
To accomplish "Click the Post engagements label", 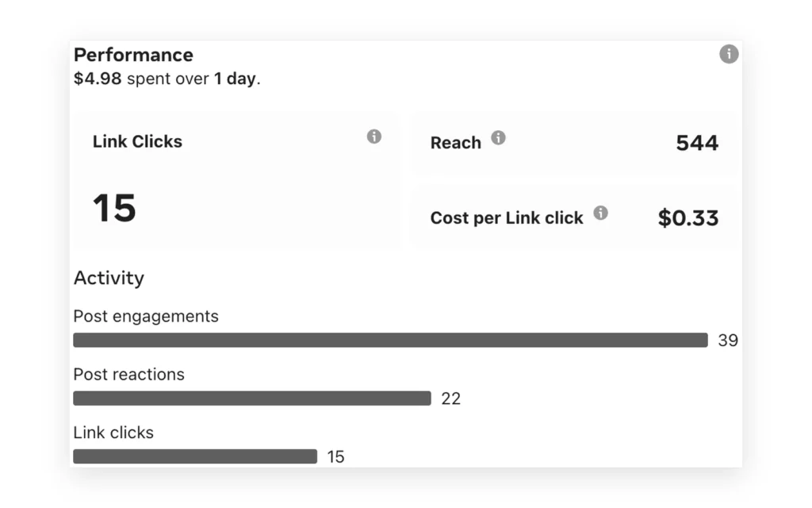I will point(146,316).
